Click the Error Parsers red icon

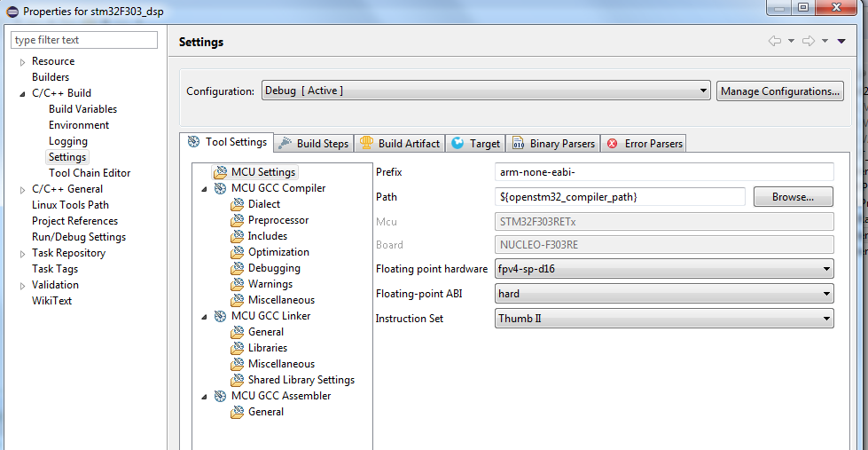(x=613, y=144)
